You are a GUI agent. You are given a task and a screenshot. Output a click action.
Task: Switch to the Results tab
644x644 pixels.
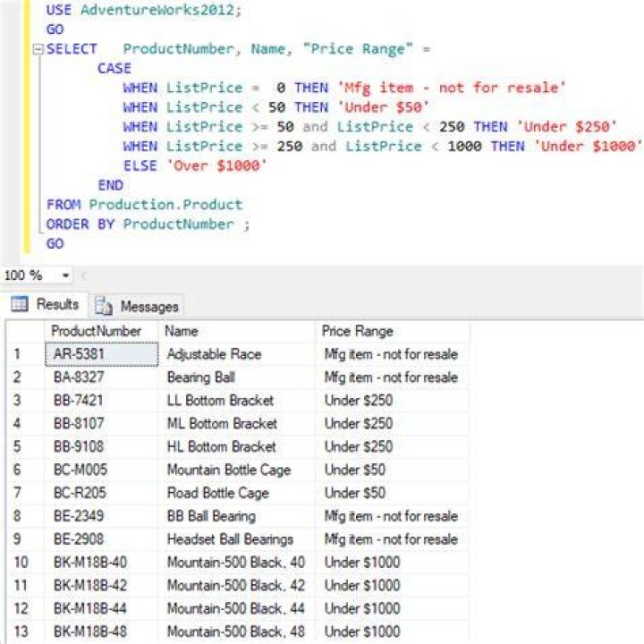pyautogui.click(x=46, y=304)
